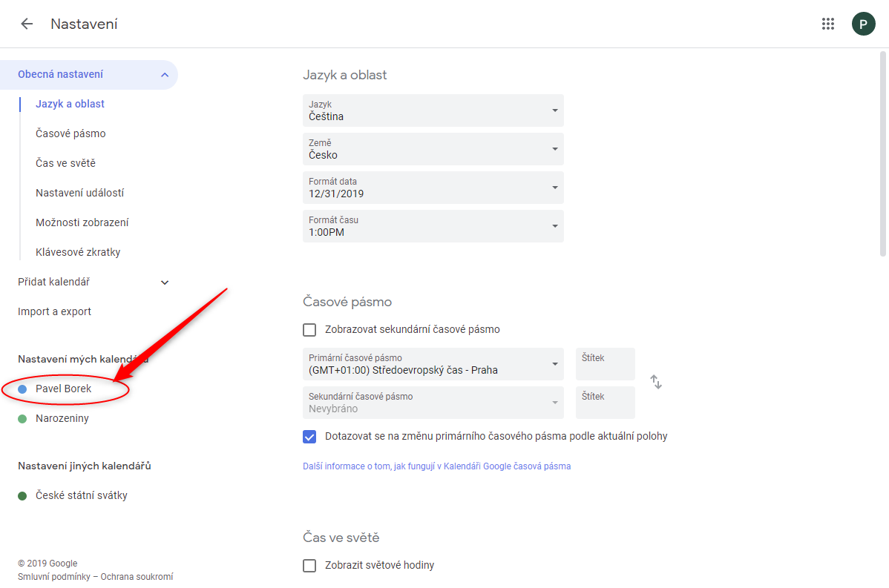Swap primary and secondary time zones
This screenshot has width=889, height=588.
click(x=656, y=382)
